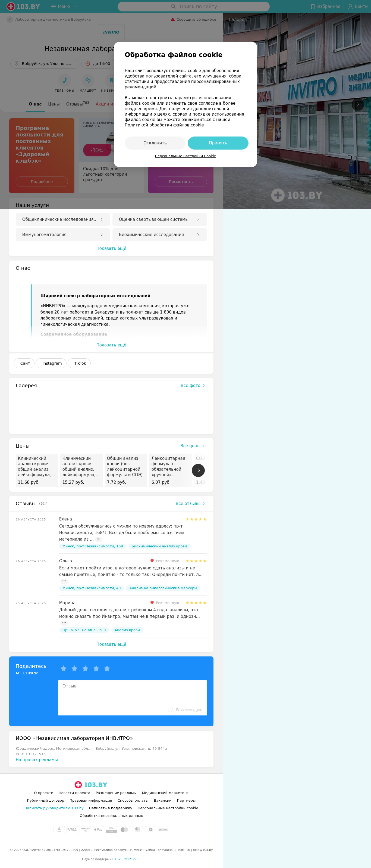Open Все отзывы link
Screen dimensions: 371x868
coord(190,503)
